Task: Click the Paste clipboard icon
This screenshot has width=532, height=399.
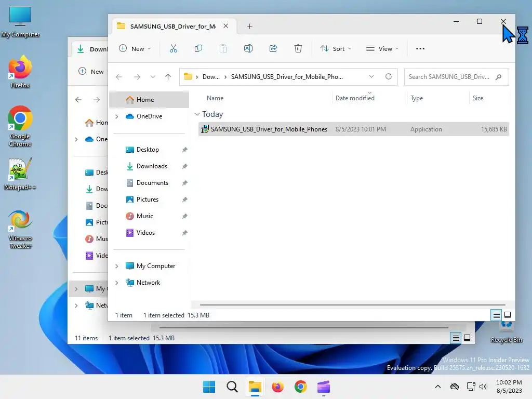Action: click(223, 48)
